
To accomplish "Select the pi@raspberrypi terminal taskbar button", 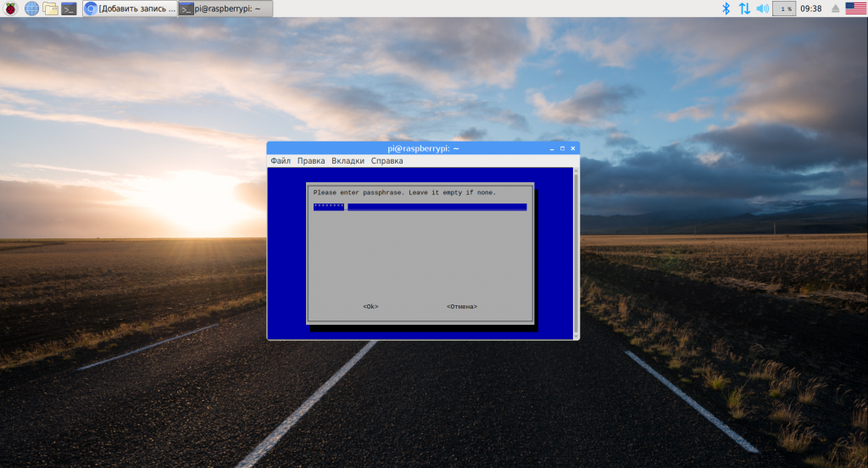I will tap(225, 8).
